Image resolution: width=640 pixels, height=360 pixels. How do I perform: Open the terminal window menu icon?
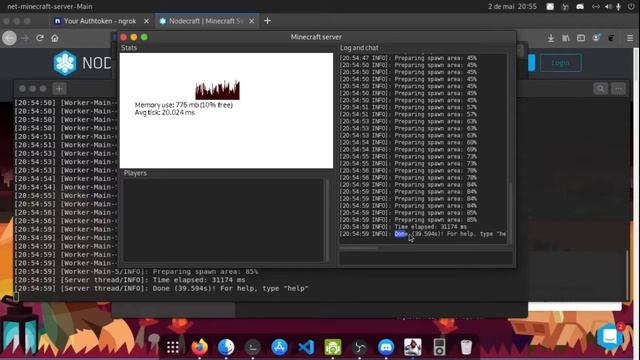tap(619, 89)
